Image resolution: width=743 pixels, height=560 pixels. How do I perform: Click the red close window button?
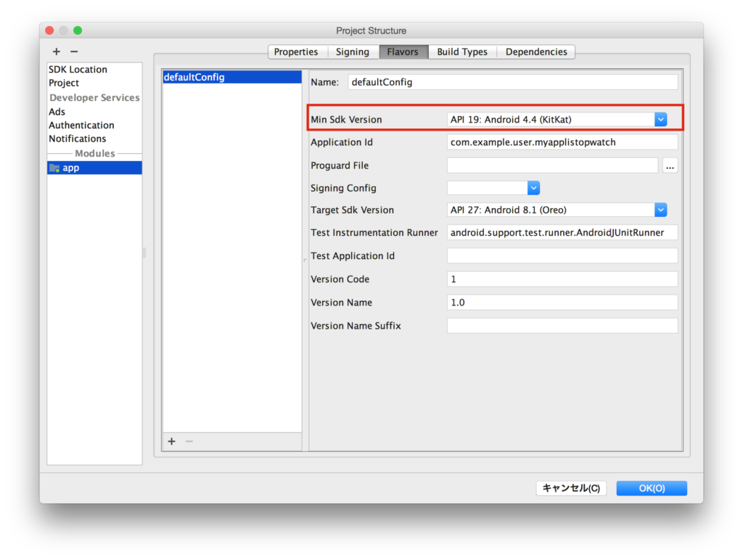click(x=50, y=30)
